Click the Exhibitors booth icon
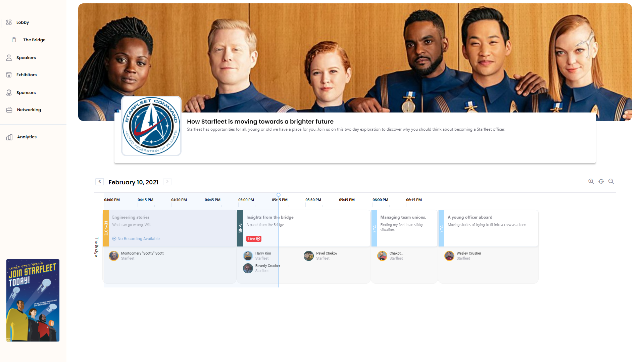The height and width of the screenshot is (362, 644). click(9, 75)
